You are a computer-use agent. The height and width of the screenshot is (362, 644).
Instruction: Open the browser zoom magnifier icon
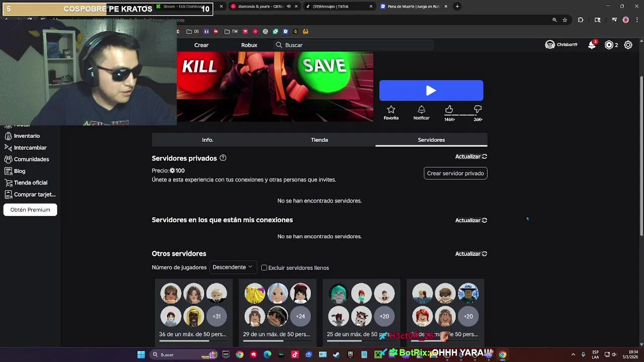click(x=554, y=20)
